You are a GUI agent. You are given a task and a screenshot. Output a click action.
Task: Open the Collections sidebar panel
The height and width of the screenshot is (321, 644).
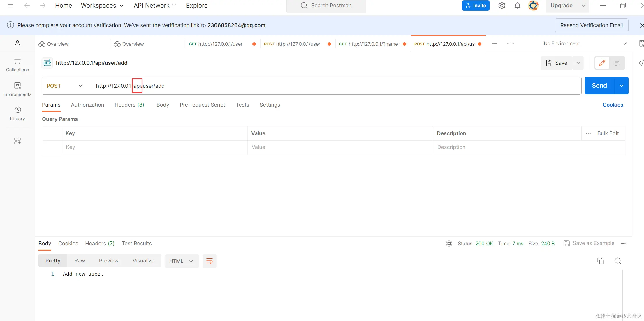pos(17,65)
